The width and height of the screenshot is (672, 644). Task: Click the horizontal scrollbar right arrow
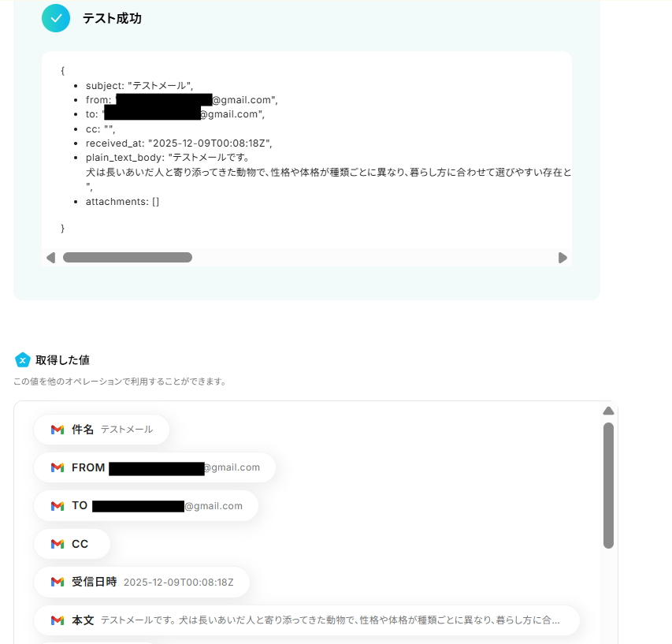562,258
